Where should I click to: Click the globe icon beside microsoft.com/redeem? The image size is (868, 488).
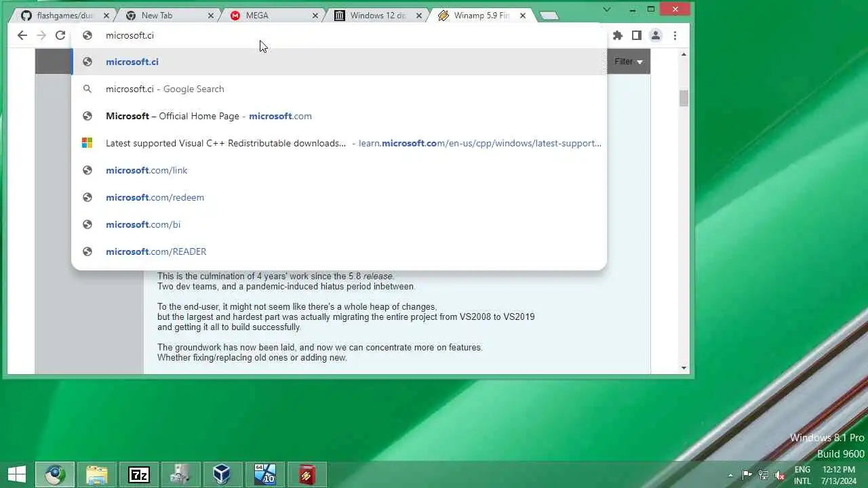point(87,197)
